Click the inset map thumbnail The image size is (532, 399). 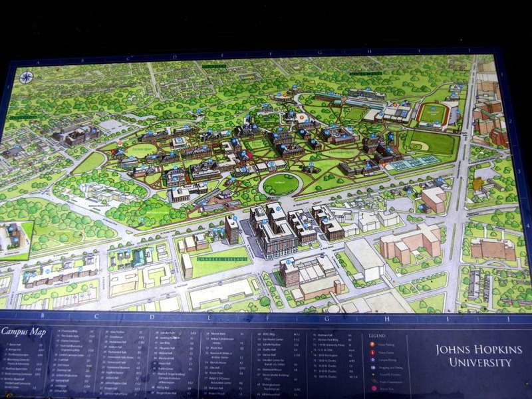(x=17, y=240)
